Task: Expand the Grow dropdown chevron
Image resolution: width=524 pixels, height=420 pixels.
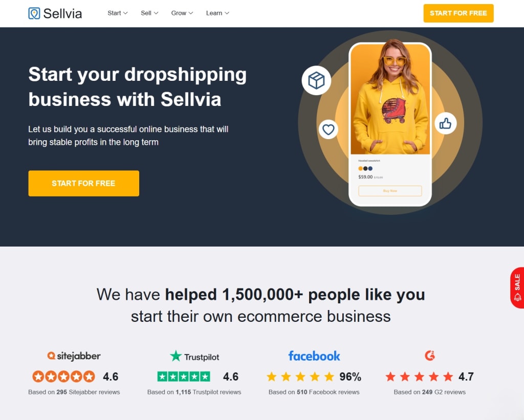Action: pos(191,13)
